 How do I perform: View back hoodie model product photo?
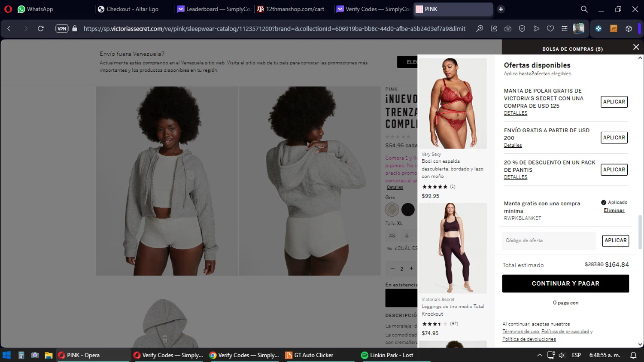coord(310,181)
